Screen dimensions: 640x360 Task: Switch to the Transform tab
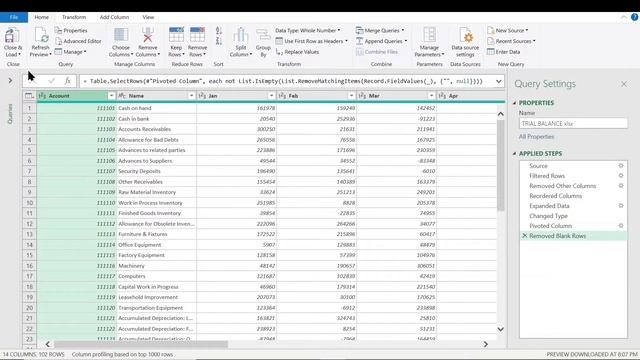point(74,17)
